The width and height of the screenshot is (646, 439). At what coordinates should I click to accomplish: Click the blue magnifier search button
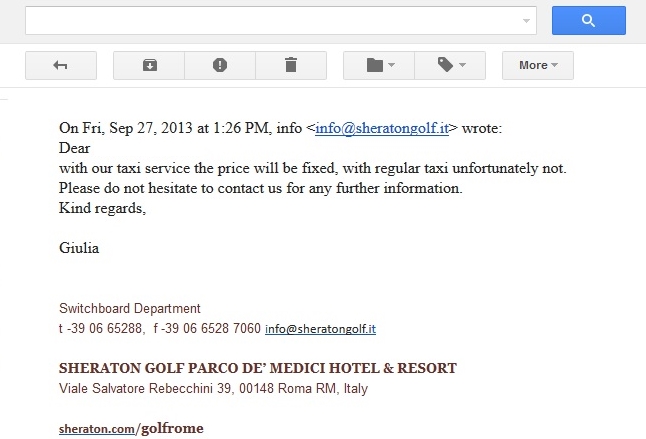click(x=588, y=20)
